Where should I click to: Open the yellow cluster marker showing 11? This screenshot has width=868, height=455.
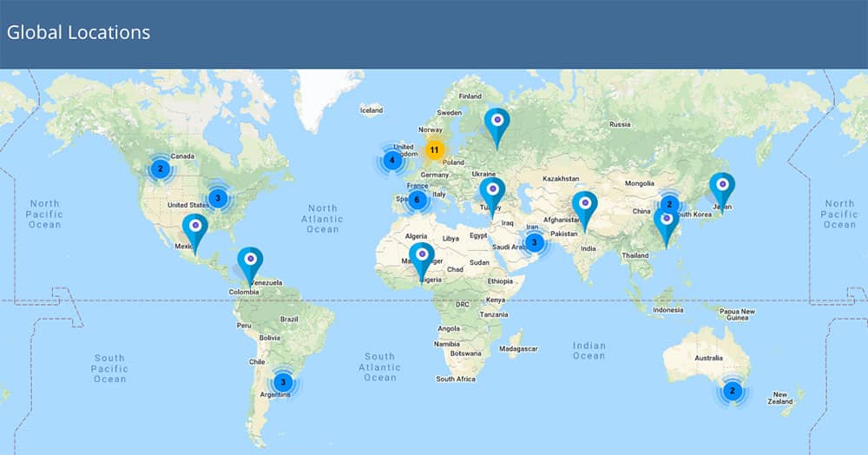tap(435, 150)
